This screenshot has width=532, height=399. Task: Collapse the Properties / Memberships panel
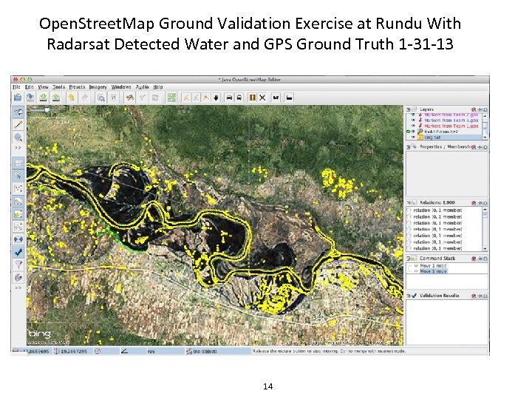[409, 147]
